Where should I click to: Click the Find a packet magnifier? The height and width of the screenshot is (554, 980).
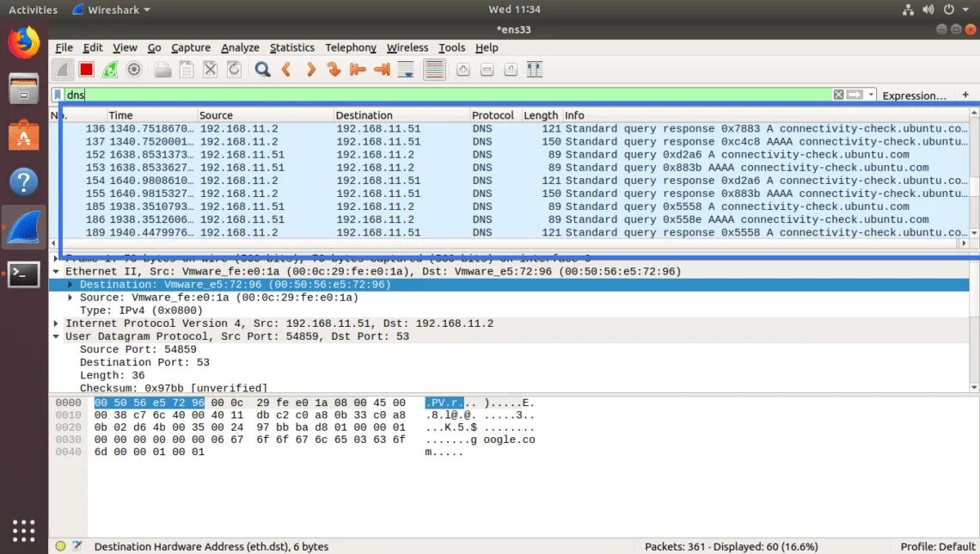pos(262,70)
